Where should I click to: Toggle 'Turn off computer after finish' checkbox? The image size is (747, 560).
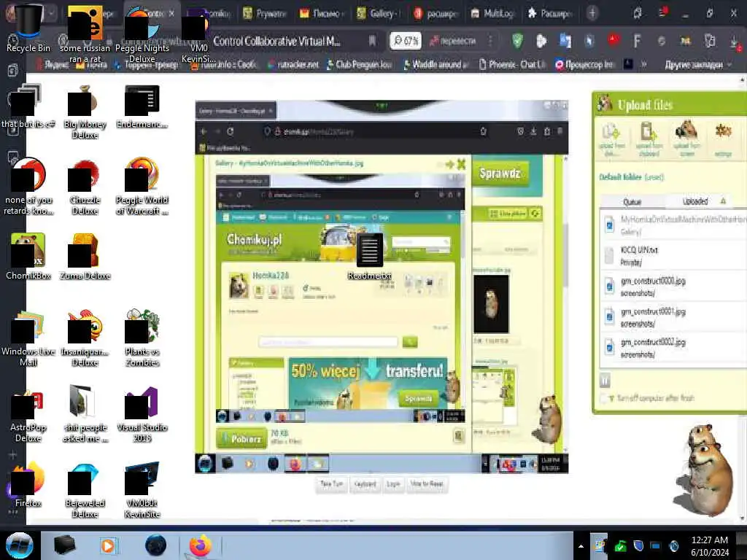coord(604,398)
